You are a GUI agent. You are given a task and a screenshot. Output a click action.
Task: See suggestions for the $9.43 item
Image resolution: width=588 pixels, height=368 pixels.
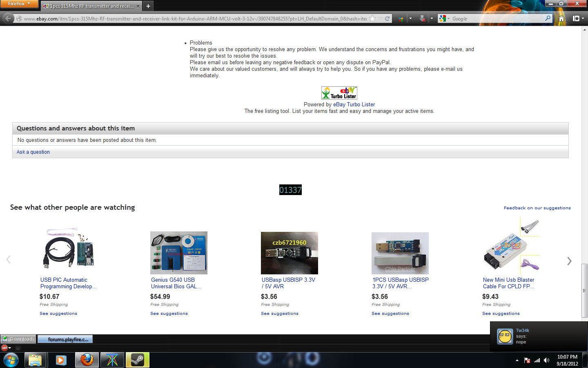[501, 314]
